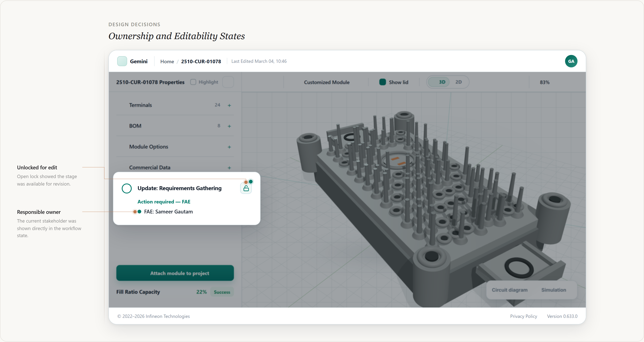This screenshot has height=342, width=644.
Task: Click the 83% zoom value
Action: 544,82
